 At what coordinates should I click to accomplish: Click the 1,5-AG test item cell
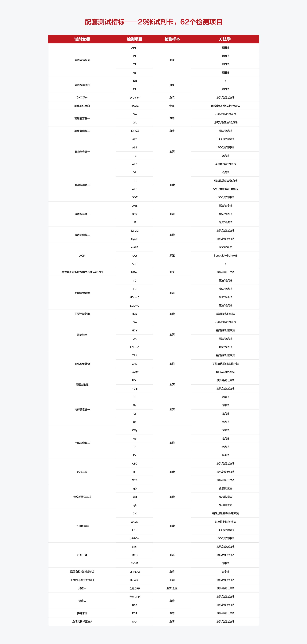[x=134, y=131]
